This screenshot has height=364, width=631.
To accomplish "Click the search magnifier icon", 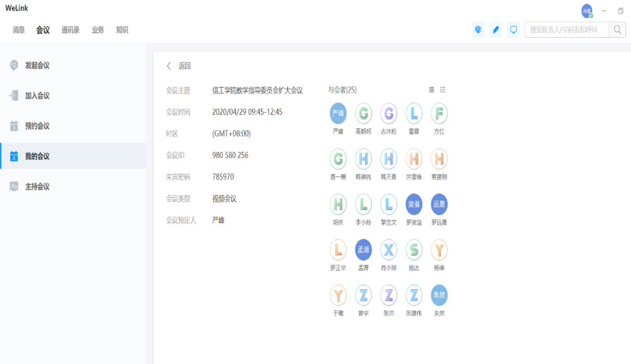I will (x=617, y=29).
